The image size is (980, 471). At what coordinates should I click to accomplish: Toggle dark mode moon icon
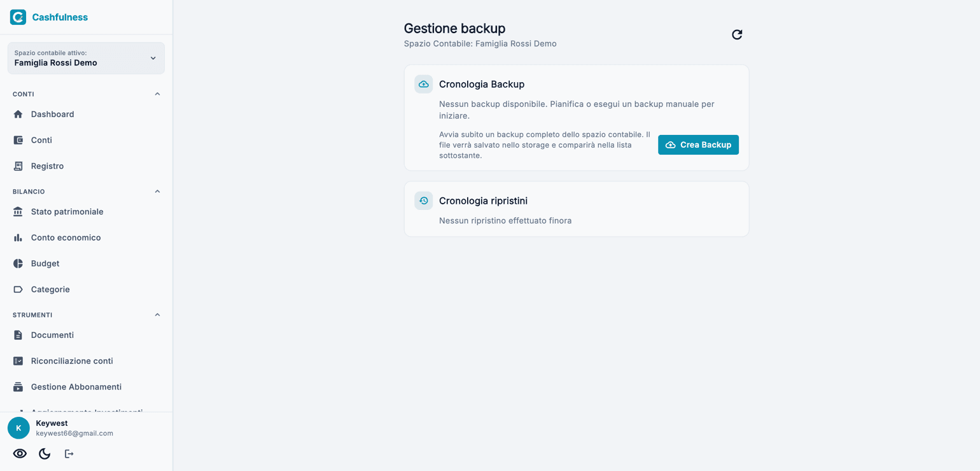click(x=45, y=454)
